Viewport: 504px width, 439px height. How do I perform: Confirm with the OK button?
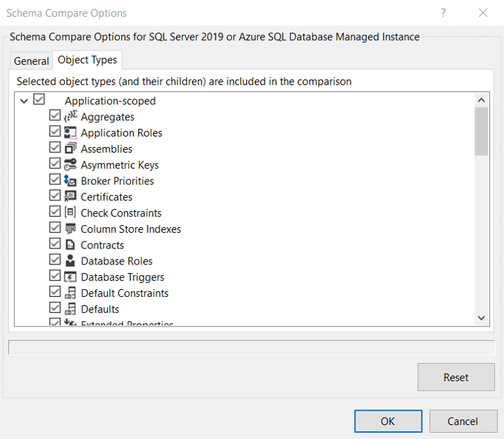[388, 421]
